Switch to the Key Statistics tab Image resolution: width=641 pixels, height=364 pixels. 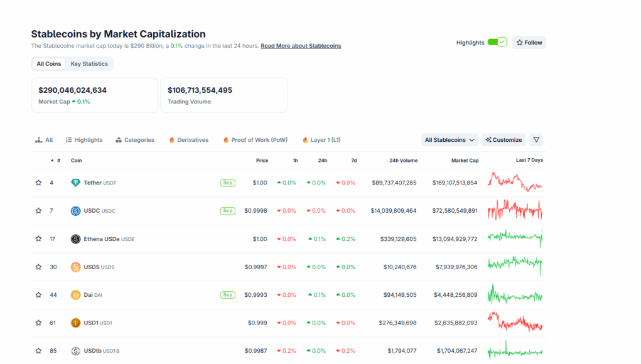click(89, 64)
